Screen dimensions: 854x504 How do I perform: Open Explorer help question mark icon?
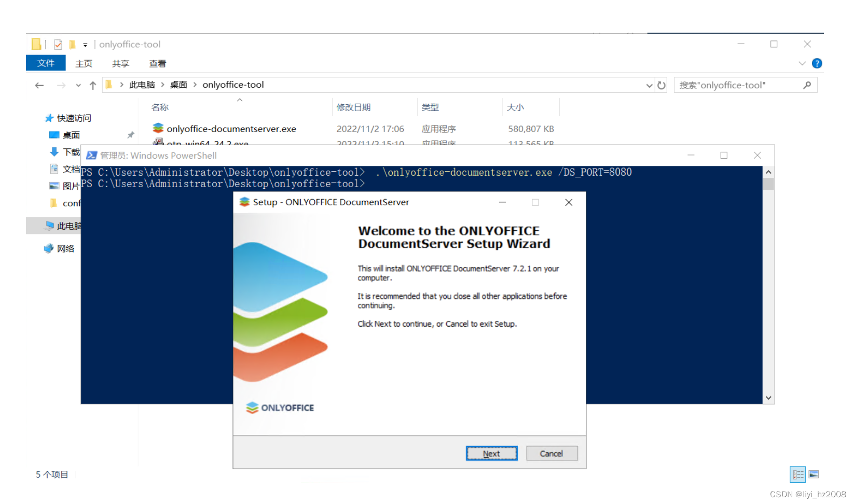pos(817,63)
